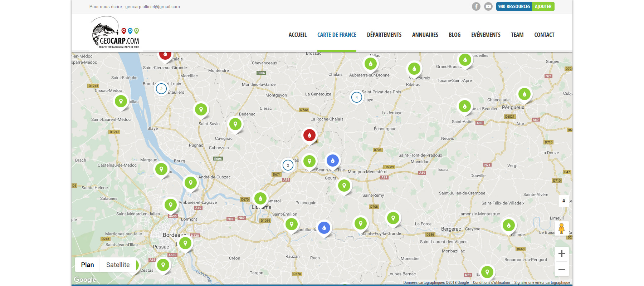Click the green pin marker east of Sainte-Foy-la-Grande

[393, 218]
